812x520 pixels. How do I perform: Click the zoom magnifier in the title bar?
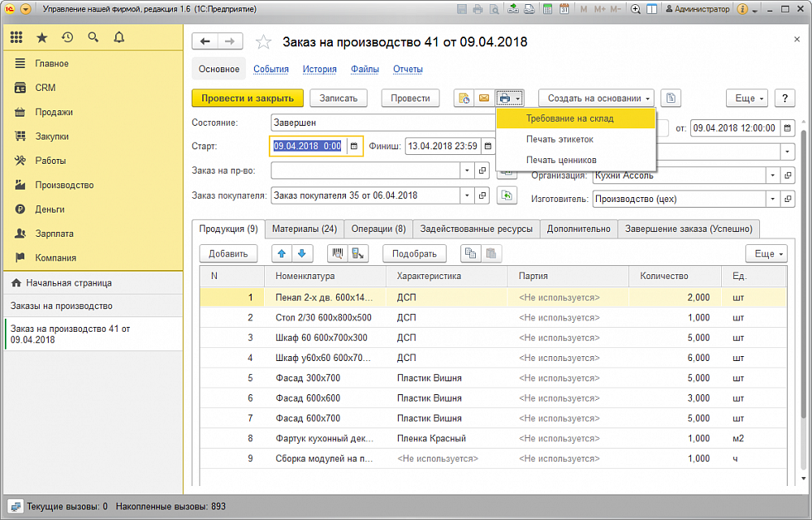(x=636, y=9)
